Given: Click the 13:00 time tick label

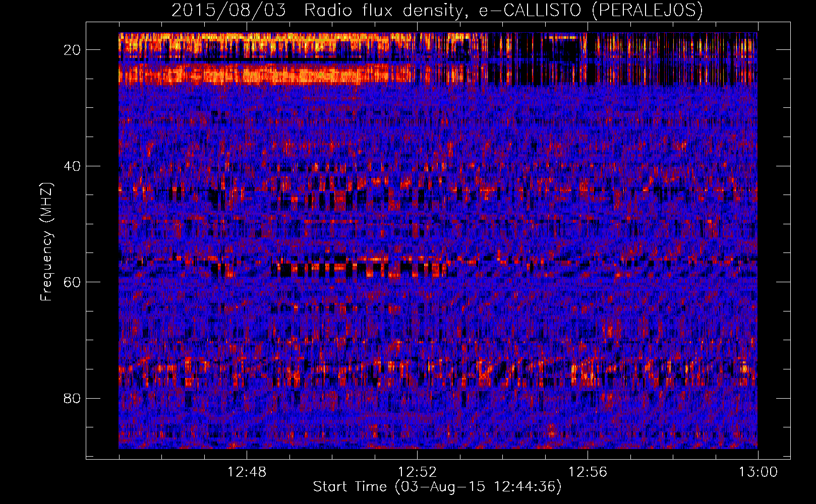Looking at the screenshot, I should pos(758,472).
